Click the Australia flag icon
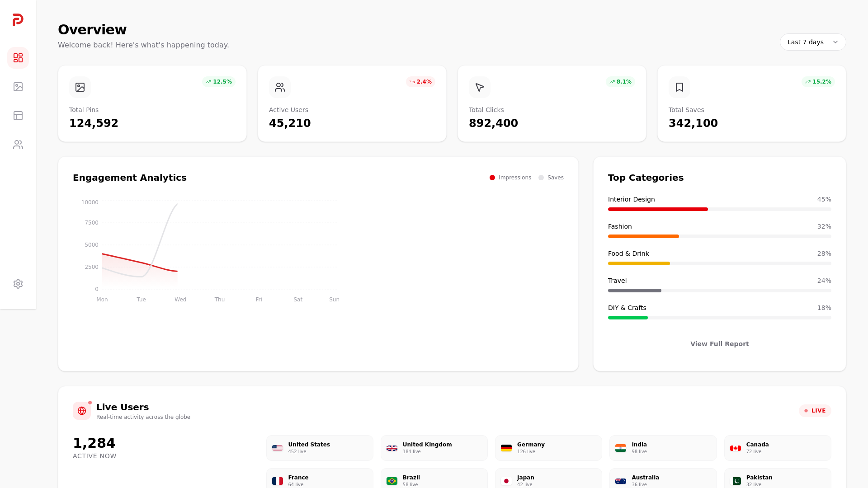The width and height of the screenshot is (868, 488). pos(621,481)
